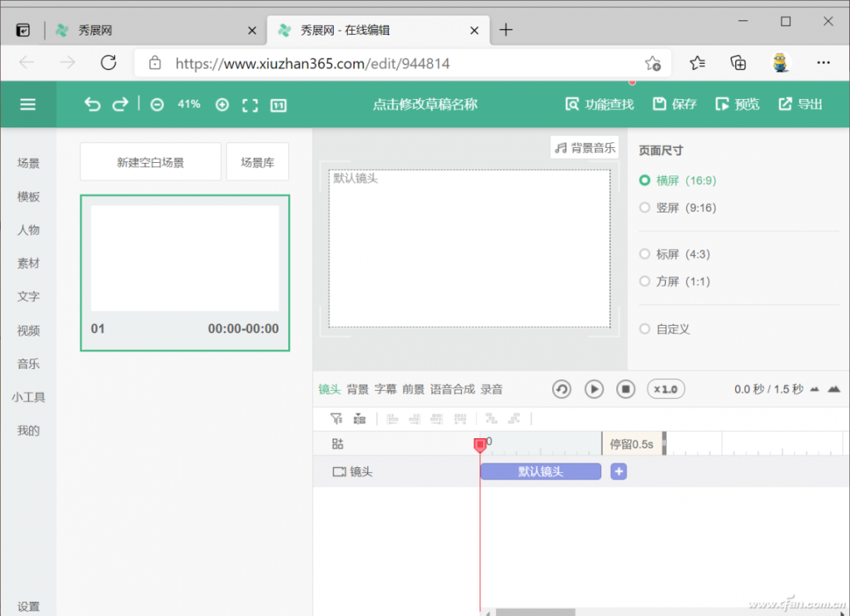Play the timeline
Screen dimensions: 850x616
[593, 389]
